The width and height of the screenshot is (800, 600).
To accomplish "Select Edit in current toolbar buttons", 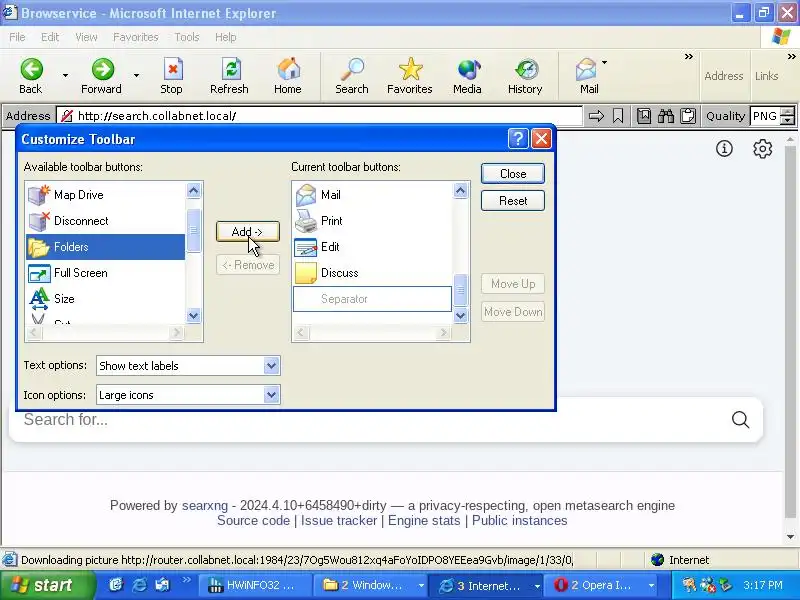I will coord(372,247).
